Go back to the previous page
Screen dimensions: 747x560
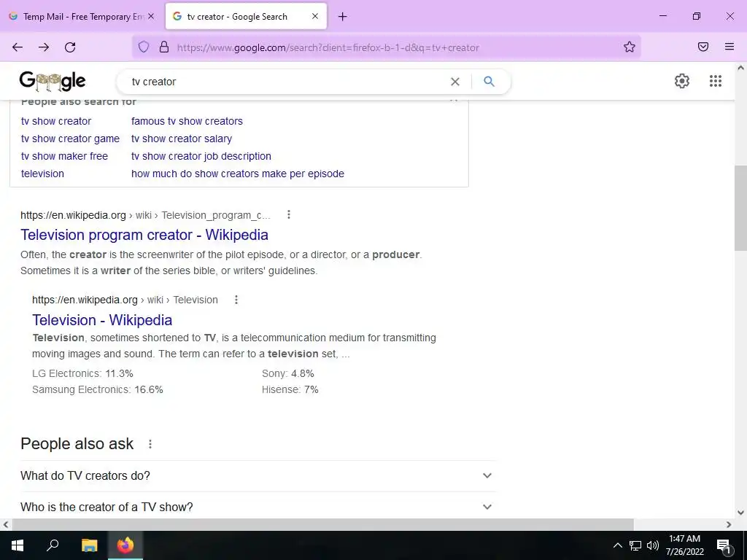18,47
